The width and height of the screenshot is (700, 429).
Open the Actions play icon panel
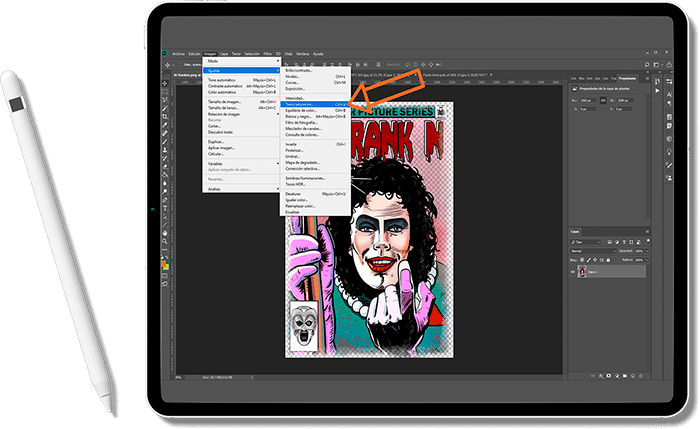[657, 91]
